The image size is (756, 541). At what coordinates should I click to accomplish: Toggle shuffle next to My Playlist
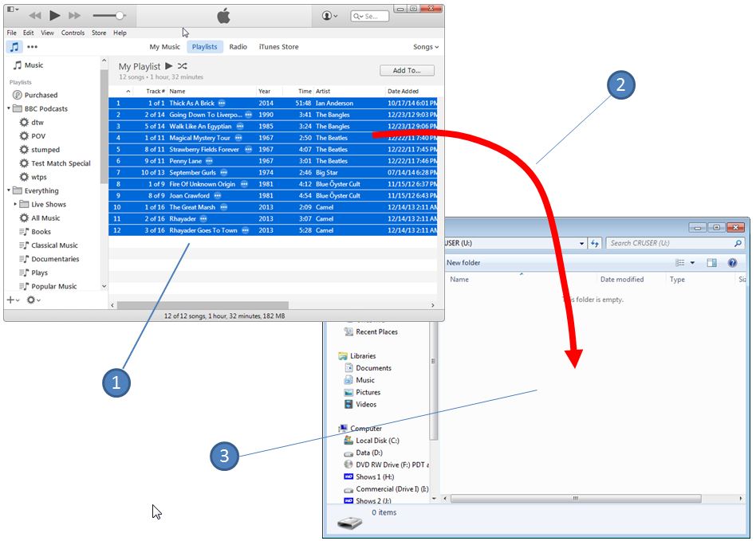(183, 66)
